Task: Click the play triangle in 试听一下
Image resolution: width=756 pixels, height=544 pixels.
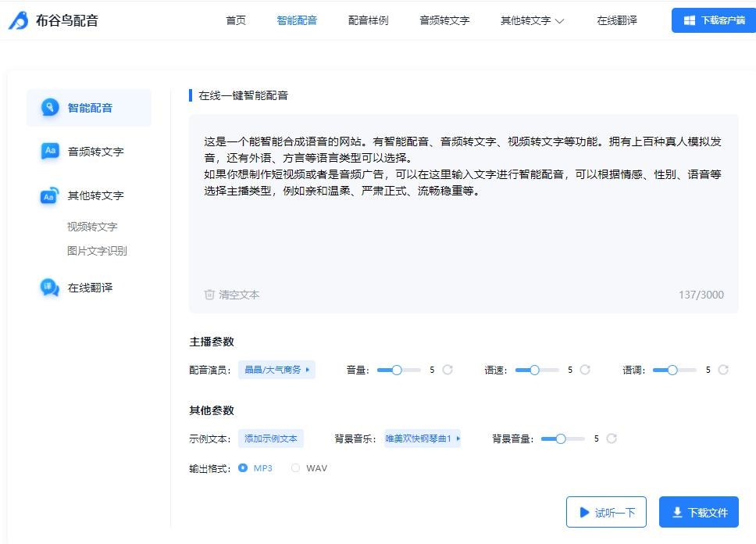Action: [x=584, y=512]
